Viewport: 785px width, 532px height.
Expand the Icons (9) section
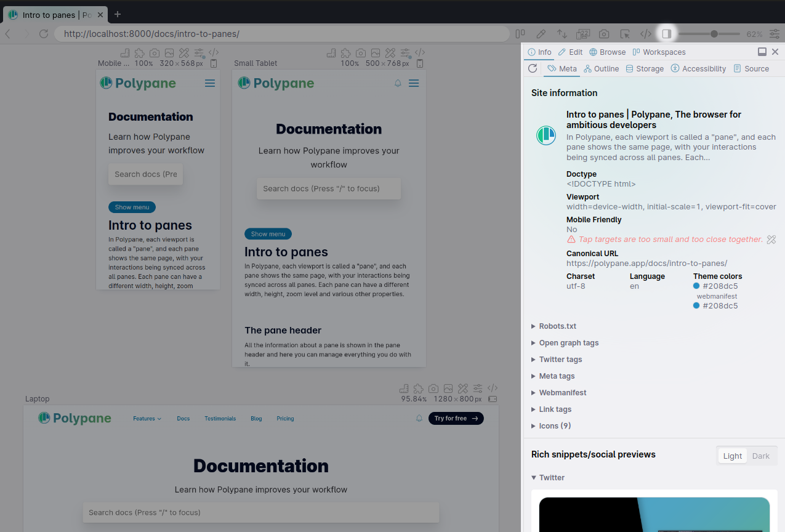coord(551,426)
